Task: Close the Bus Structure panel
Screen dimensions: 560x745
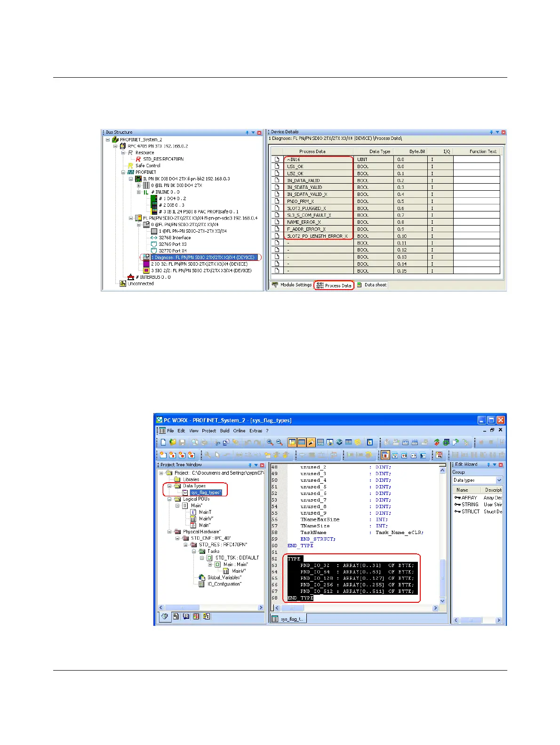Action: (x=259, y=133)
